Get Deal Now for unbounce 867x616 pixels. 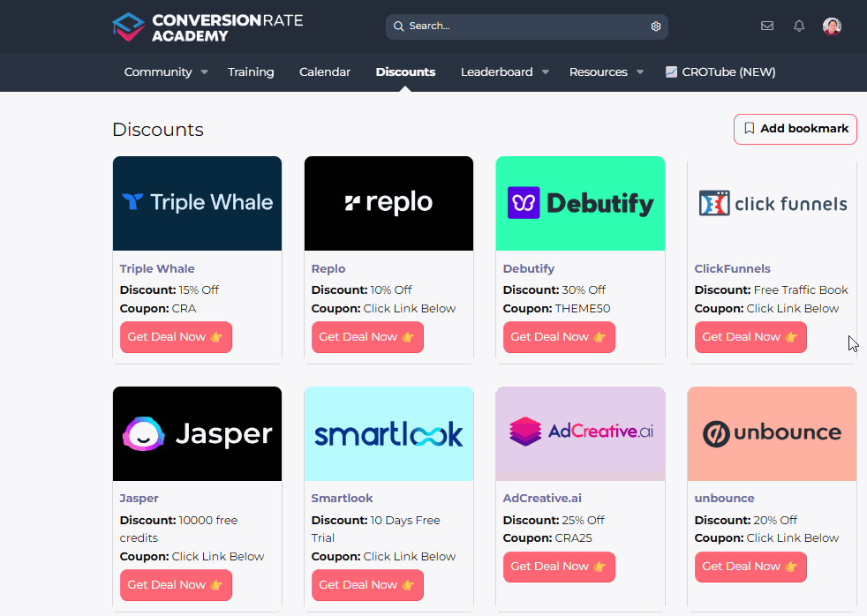(750, 567)
